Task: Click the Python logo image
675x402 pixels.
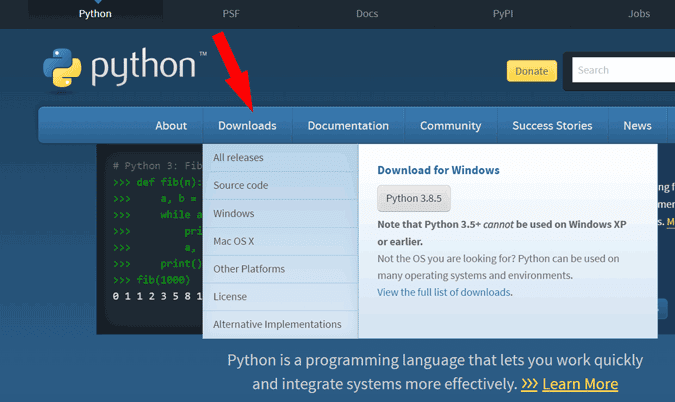Action: click(125, 68)
